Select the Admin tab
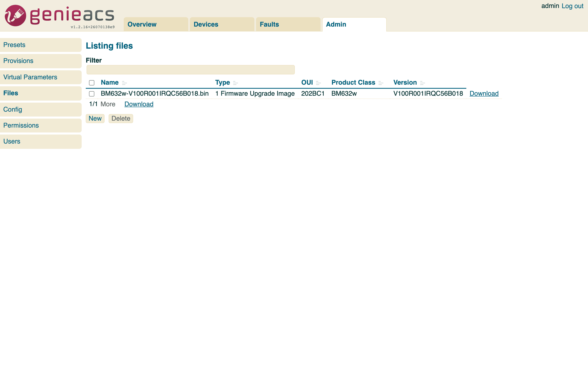Viewport: 588px width, 368px height. pos(354,24)
